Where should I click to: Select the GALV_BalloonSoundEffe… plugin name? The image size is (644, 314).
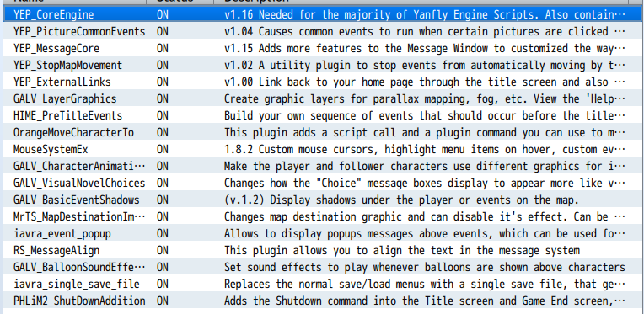click(79, 267)
